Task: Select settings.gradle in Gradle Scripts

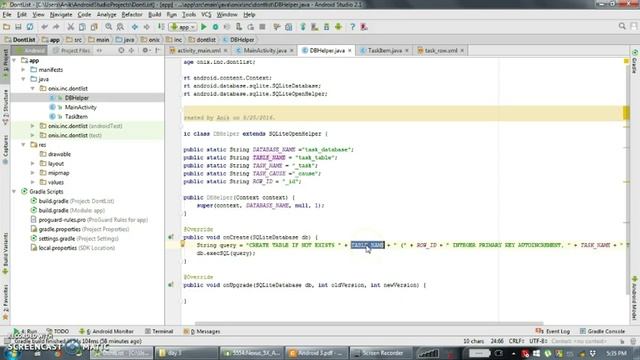Action: coord(78,239)
